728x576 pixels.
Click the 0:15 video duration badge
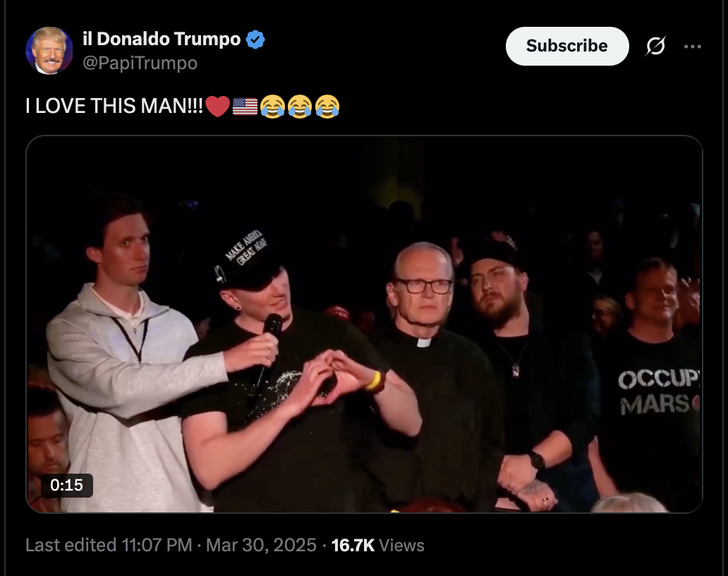point(66,485)
